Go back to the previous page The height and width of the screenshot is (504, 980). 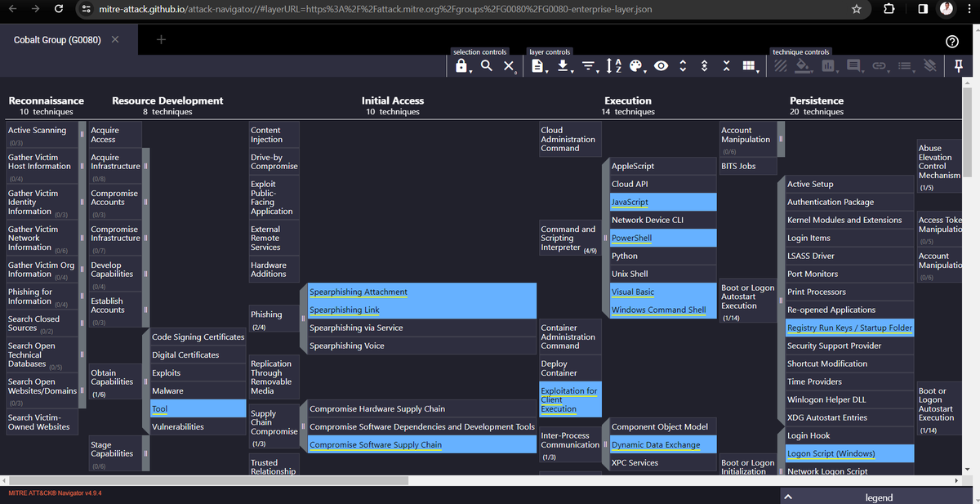pos(11,9)
